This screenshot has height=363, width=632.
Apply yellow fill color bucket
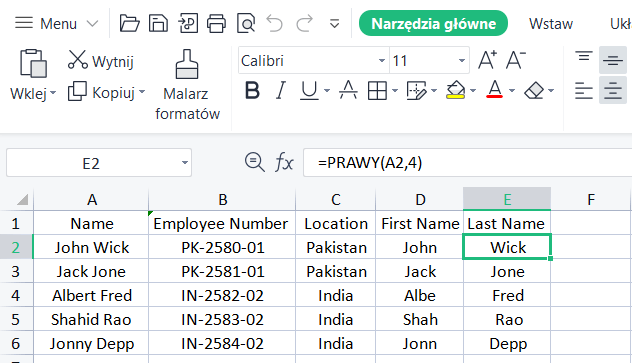click(455, 90)
